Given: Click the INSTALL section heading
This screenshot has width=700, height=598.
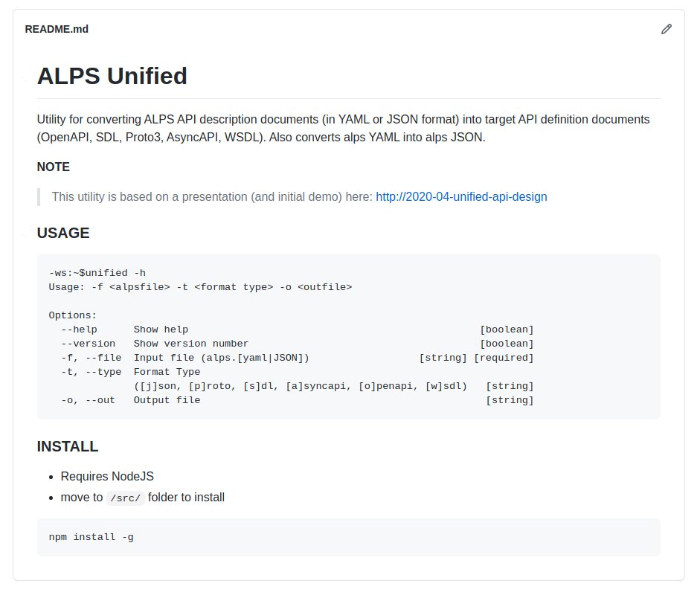Looking at the screenshot, I should coord(68,446).
